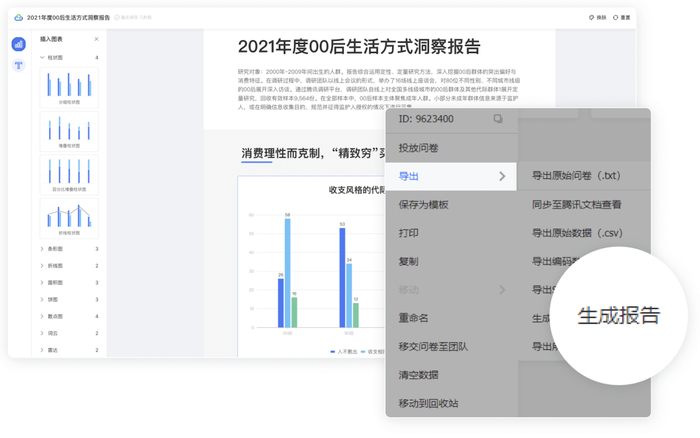Click the highlighted 生成报告 button
The height and width of the screenshot is (438, 700).
coord(618,316)
